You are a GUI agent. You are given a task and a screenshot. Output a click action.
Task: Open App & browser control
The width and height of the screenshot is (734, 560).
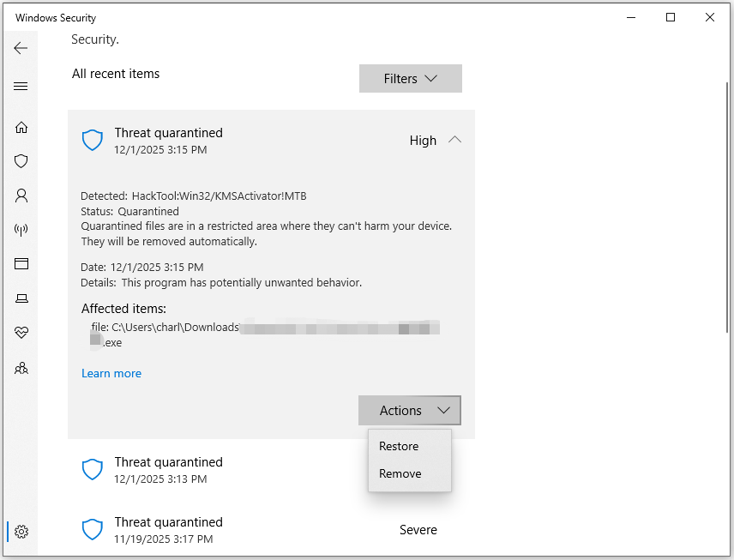pyautogui.click(x=19, y=263)
